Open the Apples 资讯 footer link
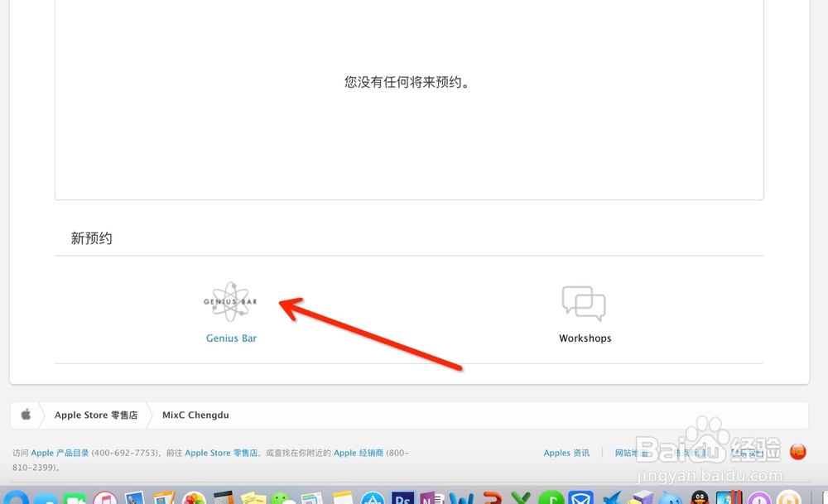This screenshot has height=504, width=828. [566, 453]
